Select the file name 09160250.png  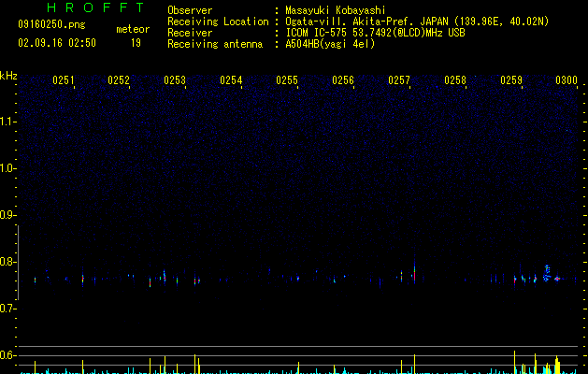click(x=51, y=24)
